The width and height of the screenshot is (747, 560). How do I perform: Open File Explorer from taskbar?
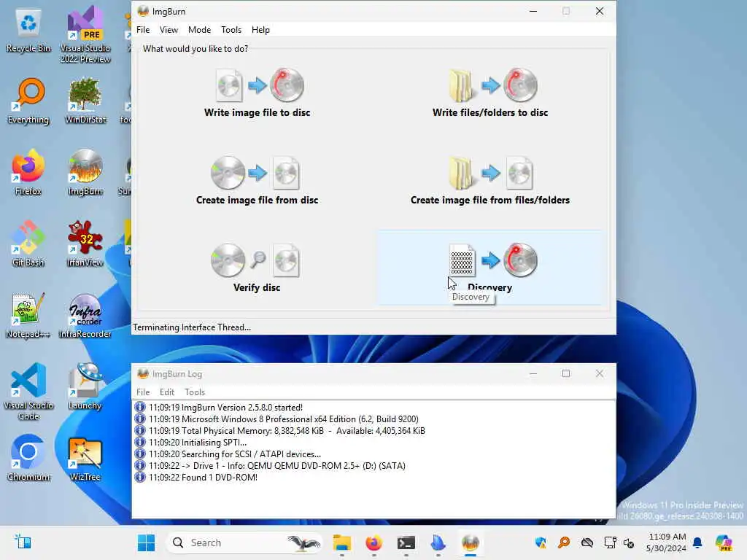pos(342,542)
